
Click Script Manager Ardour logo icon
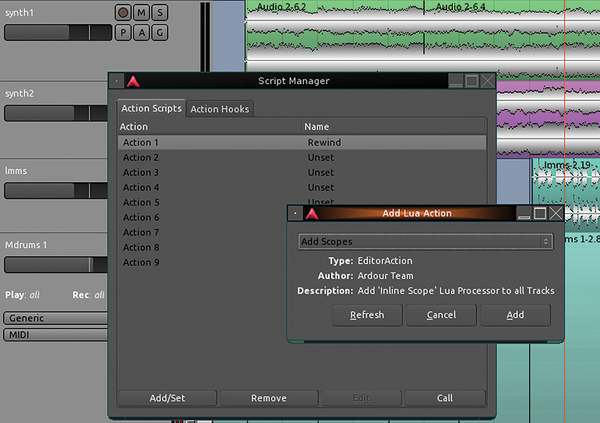click(x=134, y=81)
